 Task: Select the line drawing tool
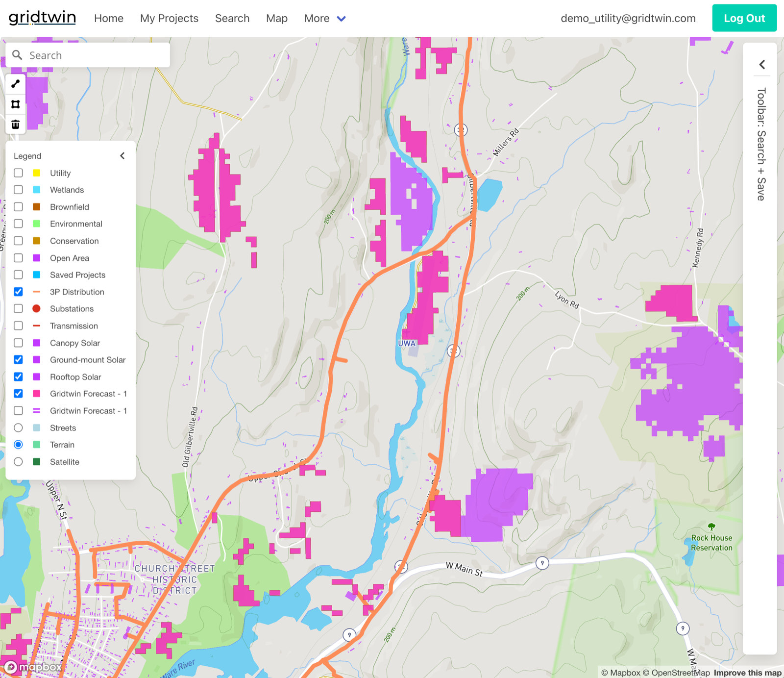coord(16,84)
